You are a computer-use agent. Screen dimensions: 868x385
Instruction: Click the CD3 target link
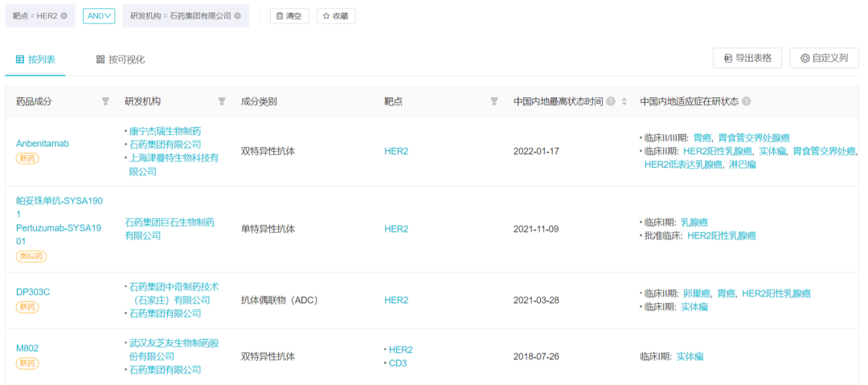pyautogui.click(x=399, y=362)
